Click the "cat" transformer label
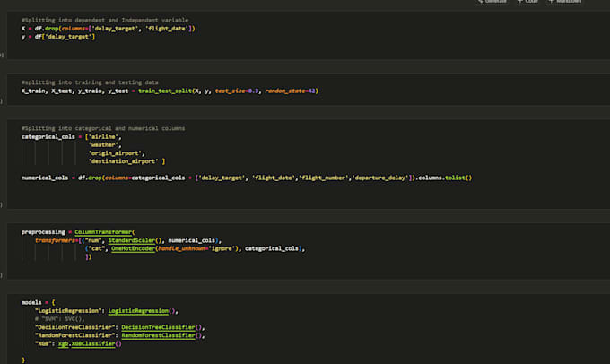The height and width of the screenshot is (364, 610). coord(97,249)
